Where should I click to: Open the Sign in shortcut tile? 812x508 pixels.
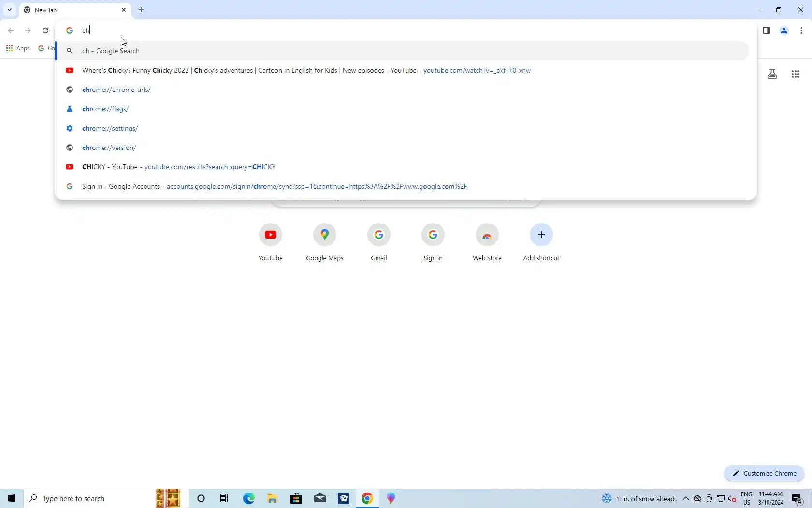pos(433,242)
